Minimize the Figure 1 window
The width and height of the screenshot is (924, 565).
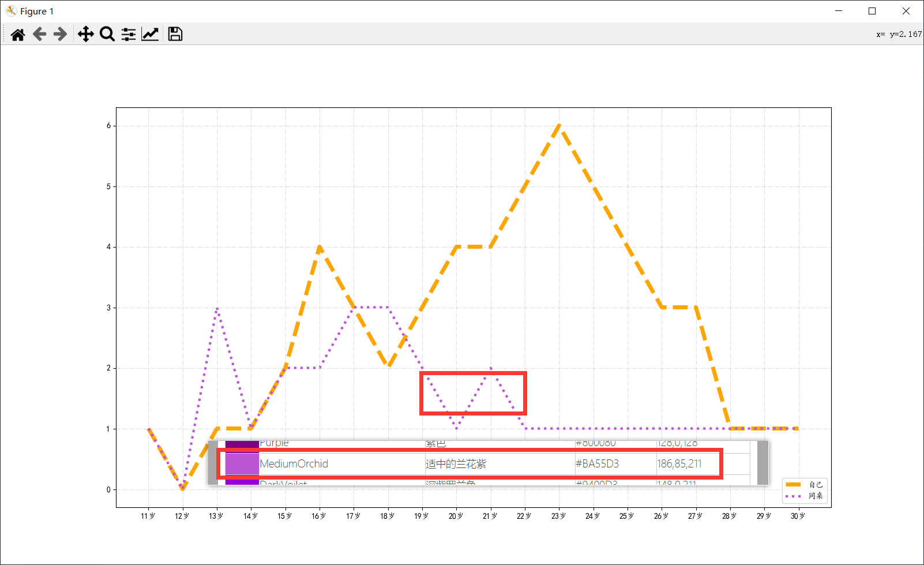pos(839,11)
